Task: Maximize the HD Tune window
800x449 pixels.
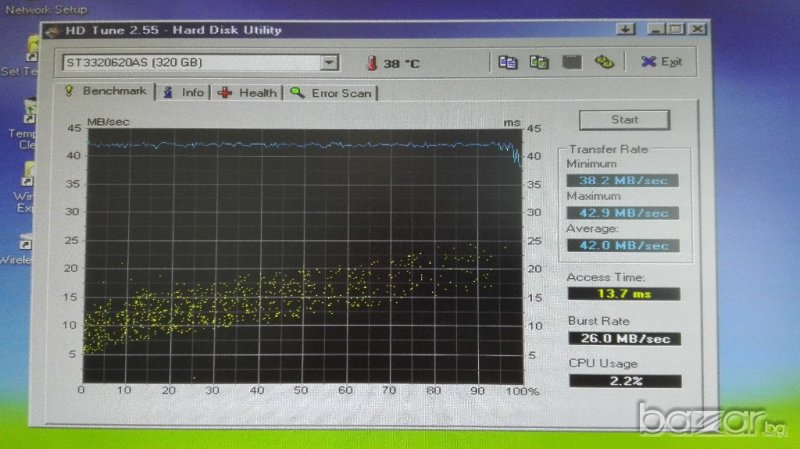Action: pos(674,30)
